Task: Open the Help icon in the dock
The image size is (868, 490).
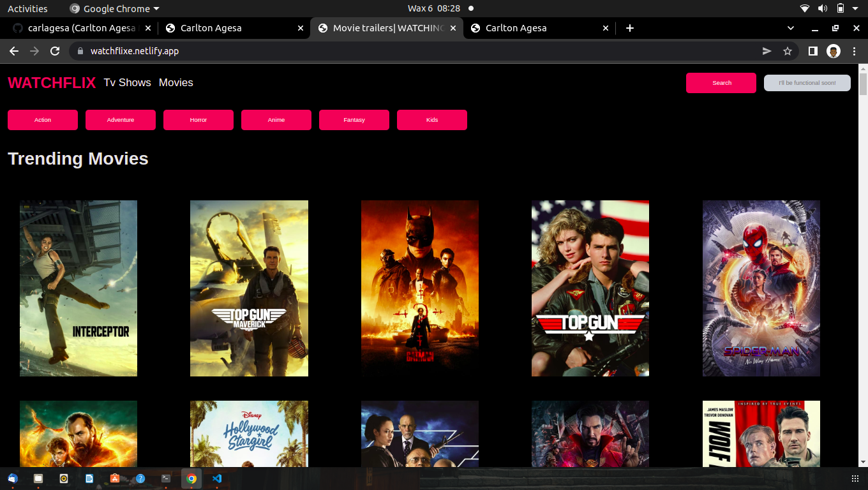Action: (x=140, y=479)
